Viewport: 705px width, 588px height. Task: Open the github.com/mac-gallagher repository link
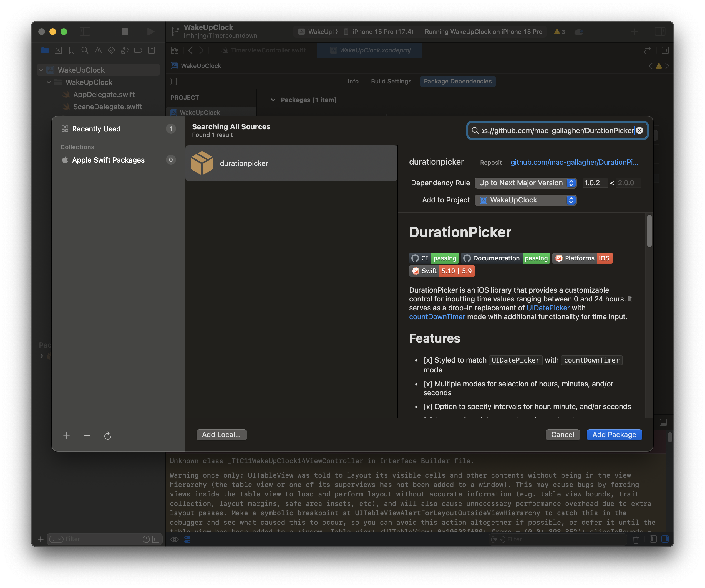pyautogui.click(x=574, y=162)
